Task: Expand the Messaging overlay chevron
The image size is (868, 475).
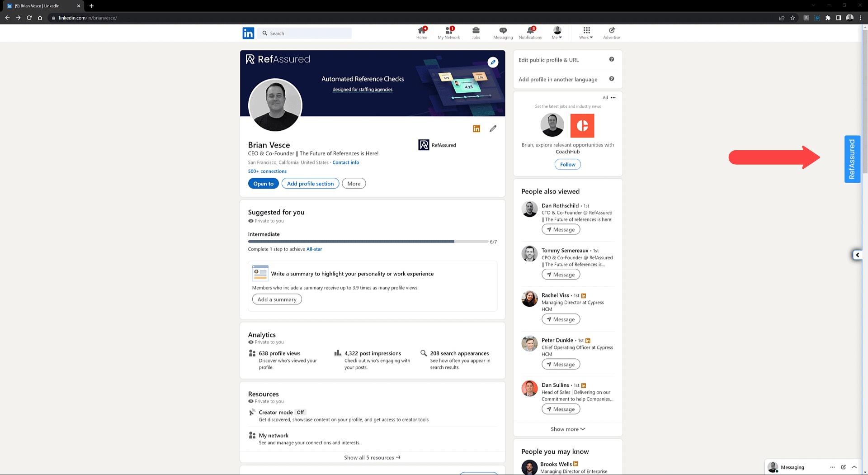Action: pos(854,467)
